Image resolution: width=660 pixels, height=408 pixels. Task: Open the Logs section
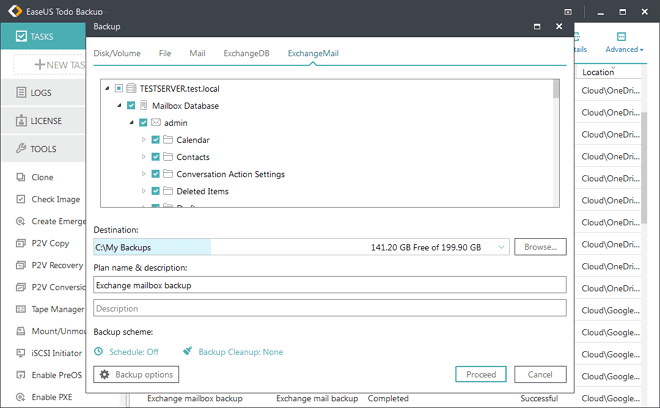pyautogui.click(x=43, y=93)
